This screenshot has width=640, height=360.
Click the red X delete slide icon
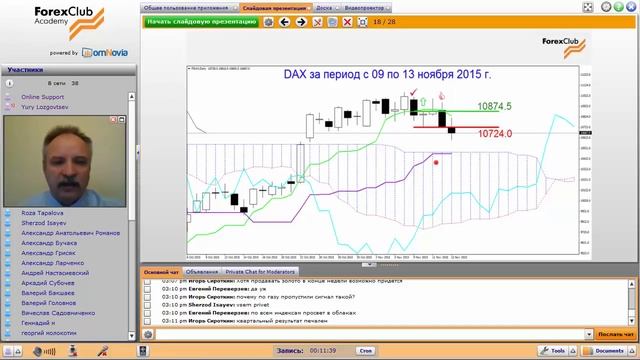[347, 22]
